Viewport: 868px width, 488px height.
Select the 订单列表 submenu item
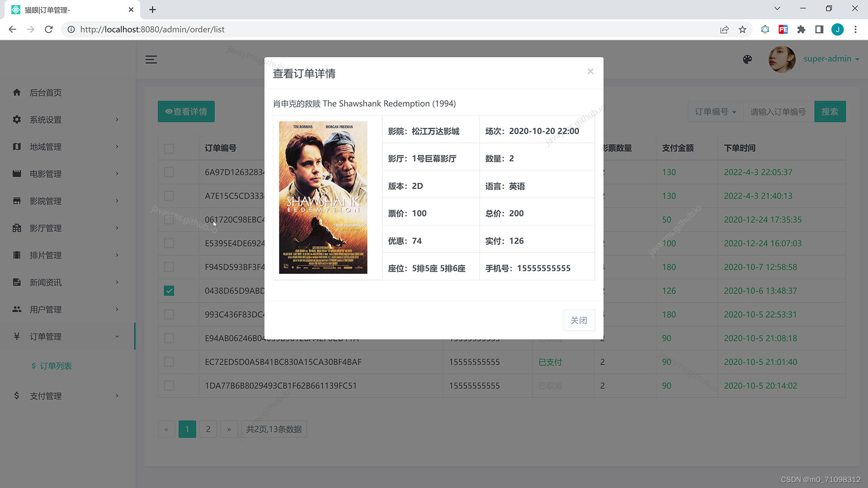[52, 366]
